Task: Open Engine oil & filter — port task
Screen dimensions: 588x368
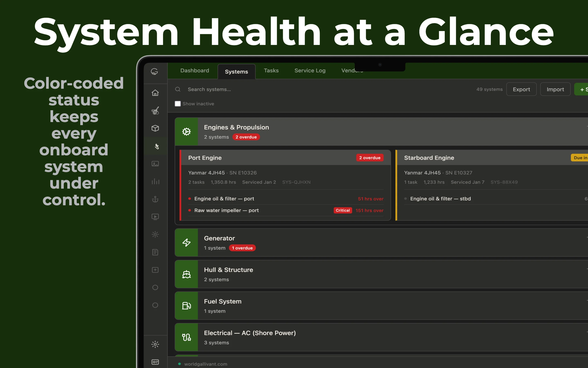Action: 286,199
